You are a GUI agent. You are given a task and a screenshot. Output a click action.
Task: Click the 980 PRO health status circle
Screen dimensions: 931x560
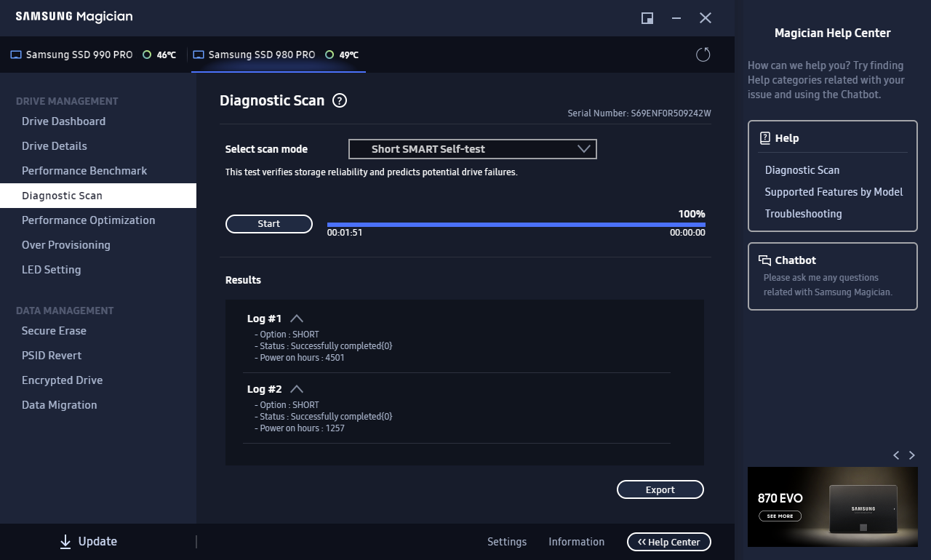(x=329, y=55)
